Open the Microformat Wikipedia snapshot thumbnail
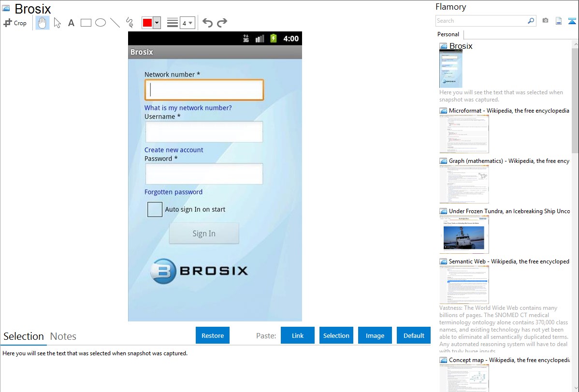This screenshot has width=579, height=392. (x=464, y=134)
